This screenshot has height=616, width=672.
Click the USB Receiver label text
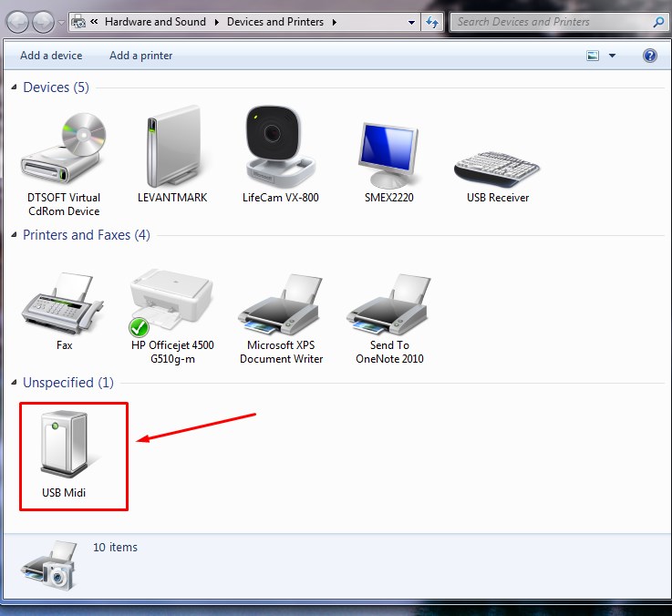coord(498,198)
